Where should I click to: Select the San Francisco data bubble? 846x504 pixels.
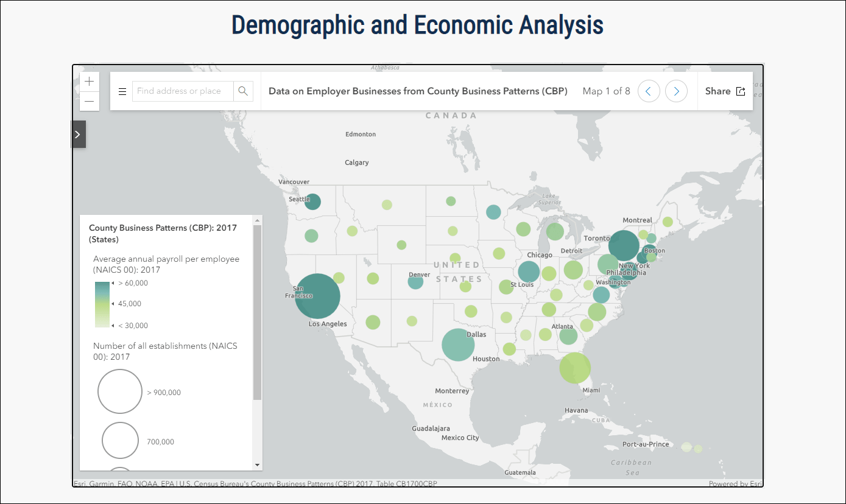point(317,296)
